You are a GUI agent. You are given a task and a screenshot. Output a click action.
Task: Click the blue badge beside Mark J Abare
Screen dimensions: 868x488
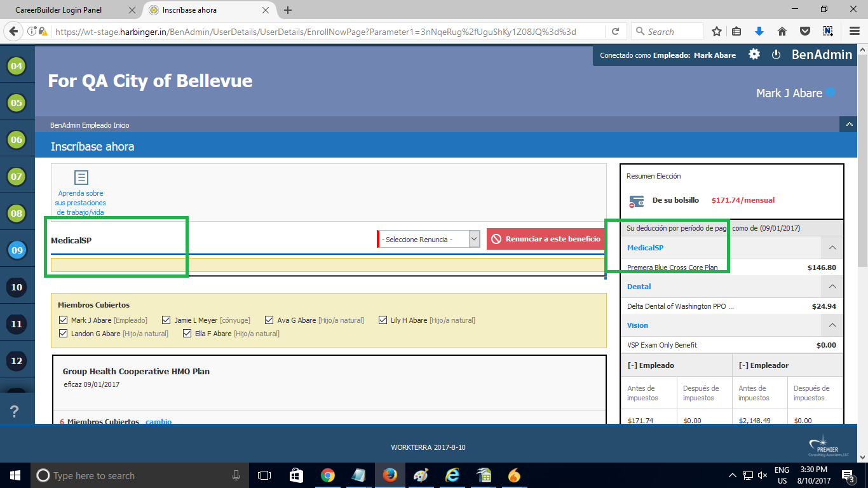tap(830, 92)
